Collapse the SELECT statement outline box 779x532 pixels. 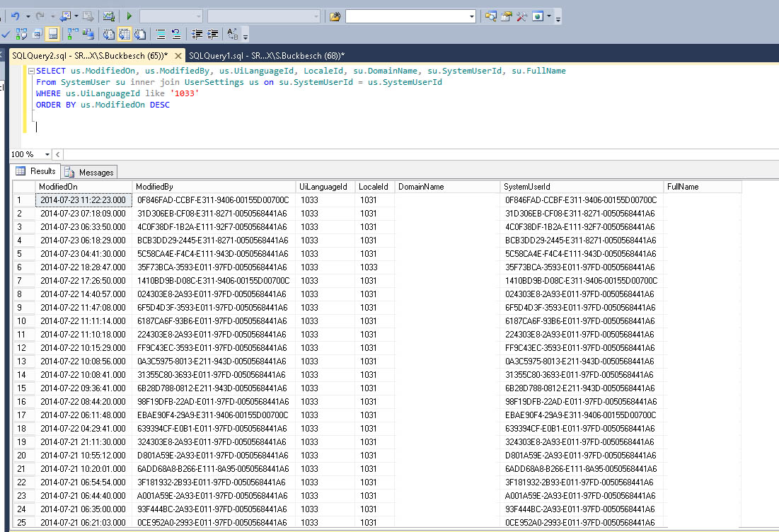[x=30, y=71]
